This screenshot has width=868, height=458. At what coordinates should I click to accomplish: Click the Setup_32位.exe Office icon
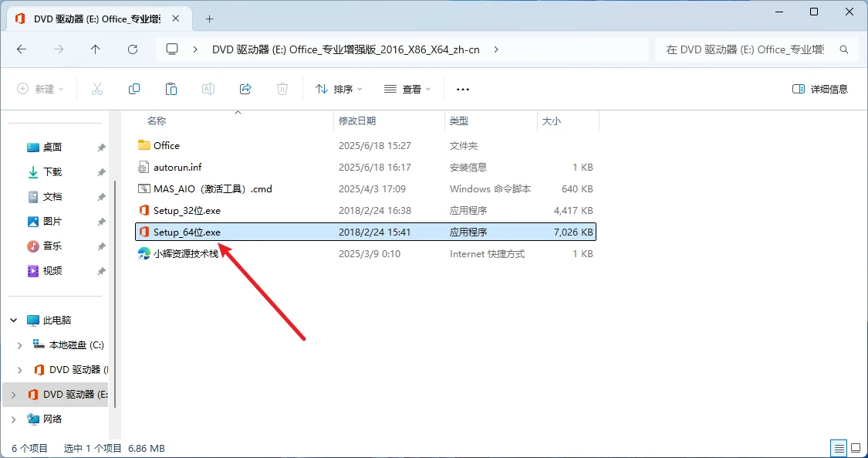144,210
